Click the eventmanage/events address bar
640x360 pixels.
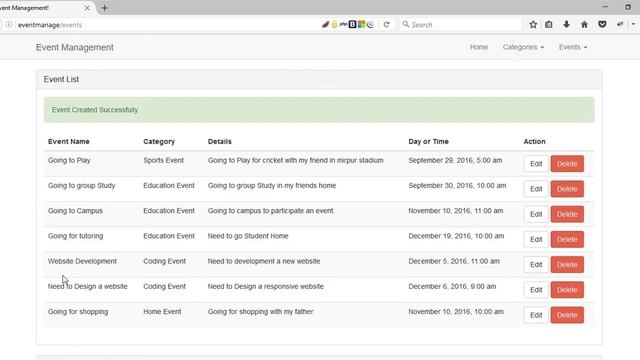[x=163, y=24]
